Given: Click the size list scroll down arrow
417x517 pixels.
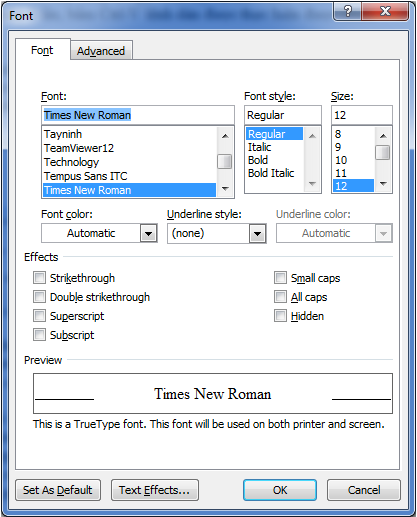Looking at the screenshot, I should point(383,184).
